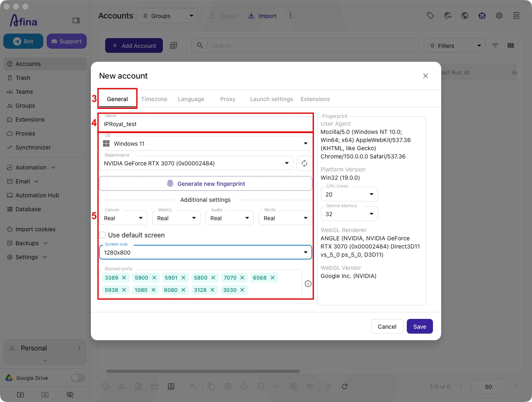Open Proxies in the sidebar
This screenshot has height=402, width=532.
pyautogui.click(x=45, y=133)
